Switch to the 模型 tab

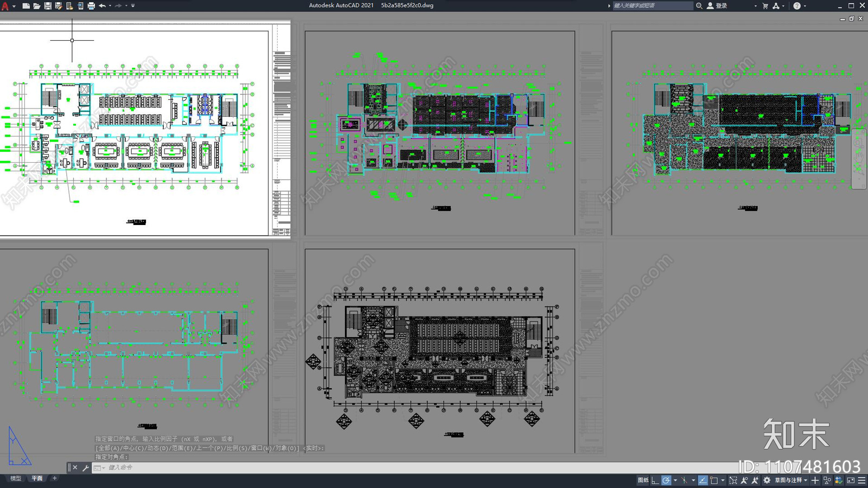point(16,478)
